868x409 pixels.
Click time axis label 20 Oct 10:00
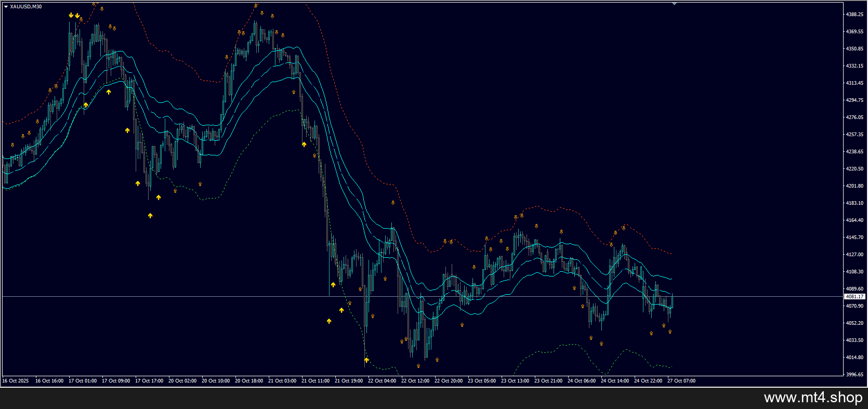tap(216, 381)
